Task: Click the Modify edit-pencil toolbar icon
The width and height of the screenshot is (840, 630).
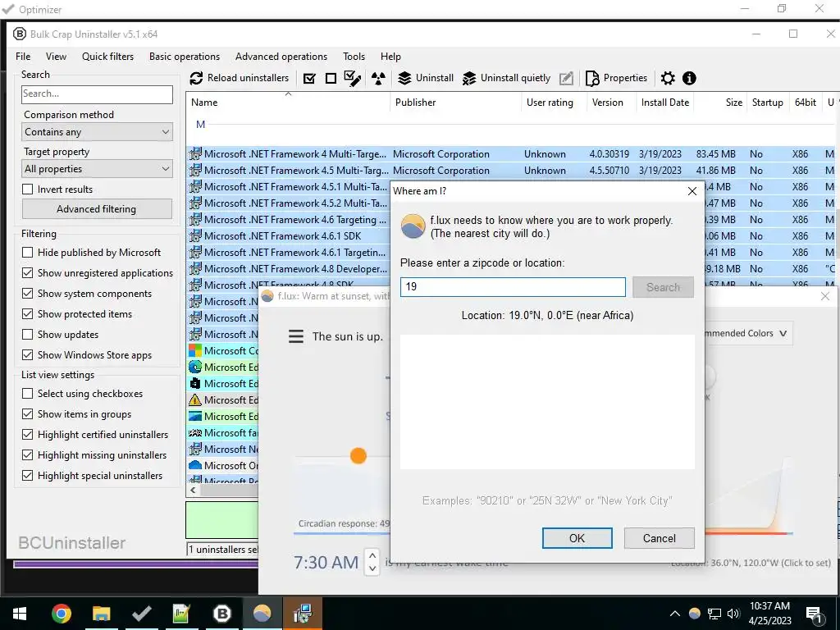Action: coord(566,79)
